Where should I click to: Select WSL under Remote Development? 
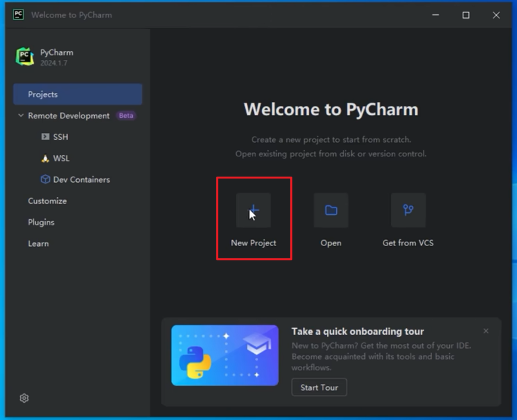click(61, 159)
